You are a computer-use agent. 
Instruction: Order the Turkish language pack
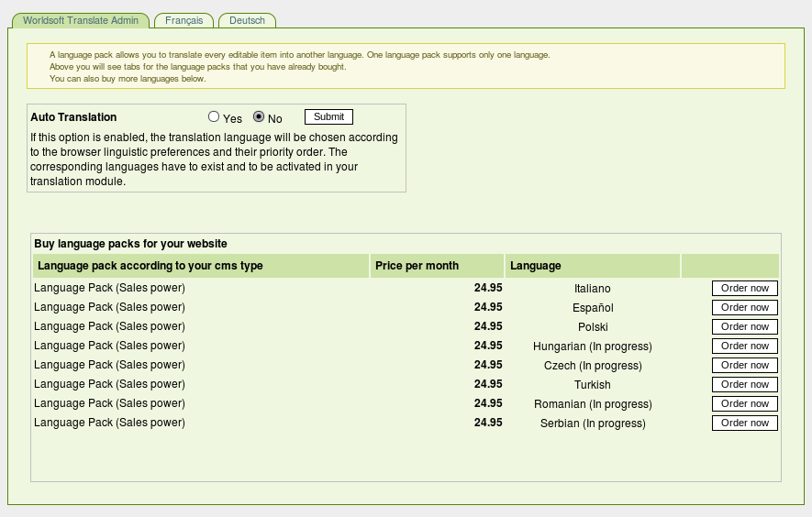[744, 384]
